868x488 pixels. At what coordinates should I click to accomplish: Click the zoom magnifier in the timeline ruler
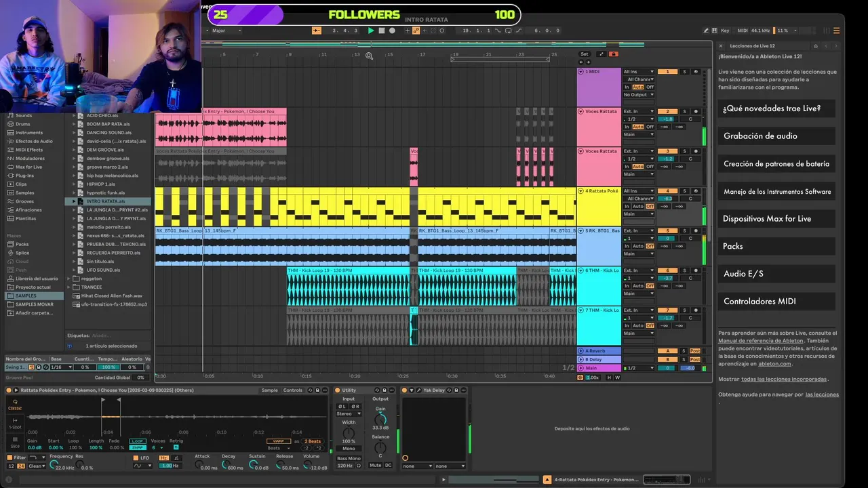pyautogui.click(x=369, y=56)
